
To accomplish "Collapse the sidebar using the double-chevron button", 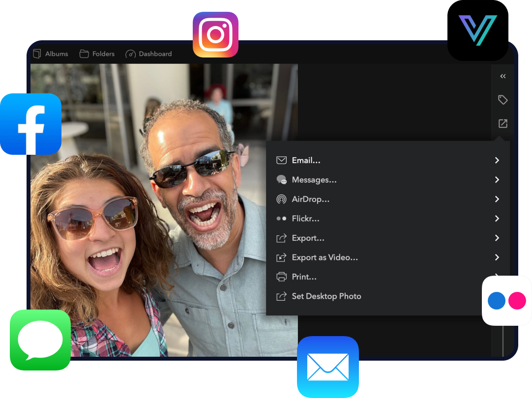I will coord(502,76).
